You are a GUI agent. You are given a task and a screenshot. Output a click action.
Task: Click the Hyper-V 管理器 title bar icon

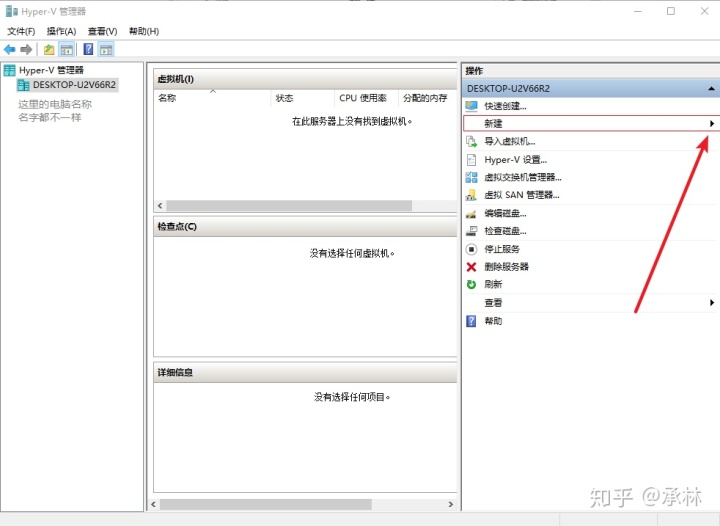11,11
